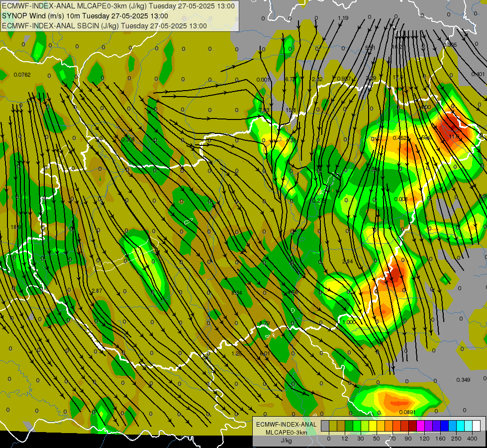Click the map value 2.84
The width and height of the screenshot is (487, 448).
348,261
